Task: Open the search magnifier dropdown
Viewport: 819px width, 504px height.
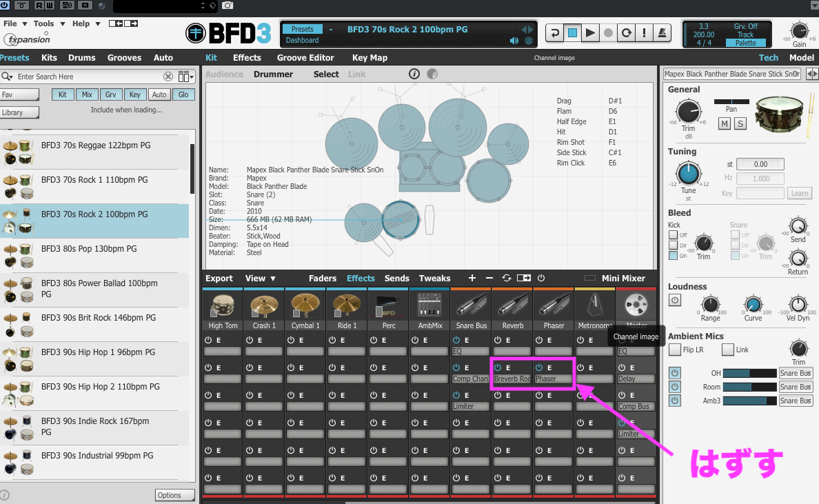Action: point(8,77)
